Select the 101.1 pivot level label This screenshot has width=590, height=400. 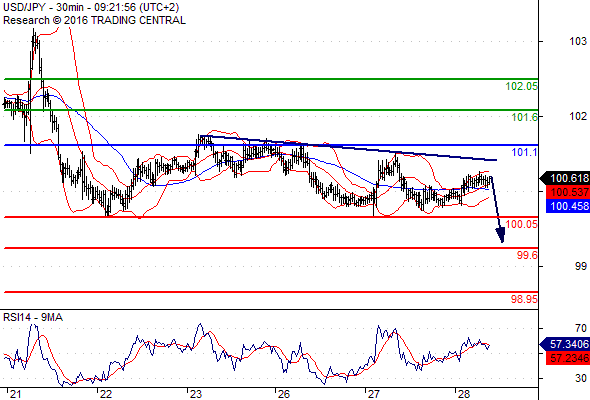coord(525,152)
